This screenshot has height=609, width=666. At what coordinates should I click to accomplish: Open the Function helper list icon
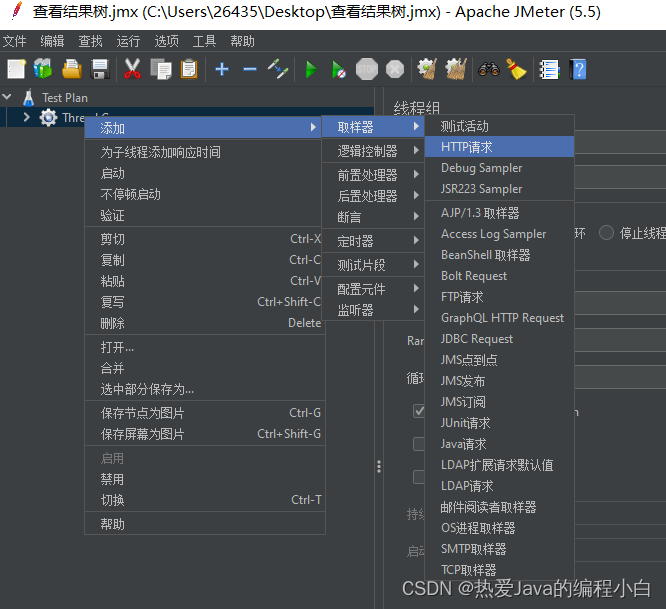pyautogui.click(x=549, y=69)
